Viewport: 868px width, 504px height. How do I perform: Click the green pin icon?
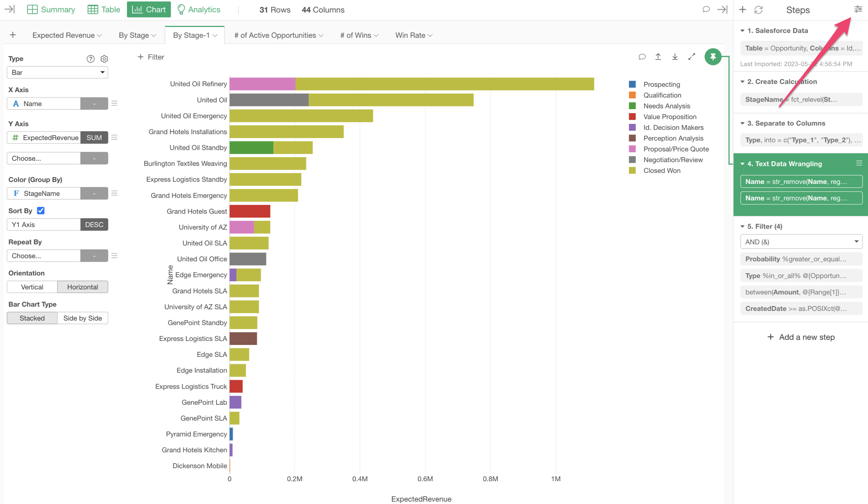tap(713, 57)
